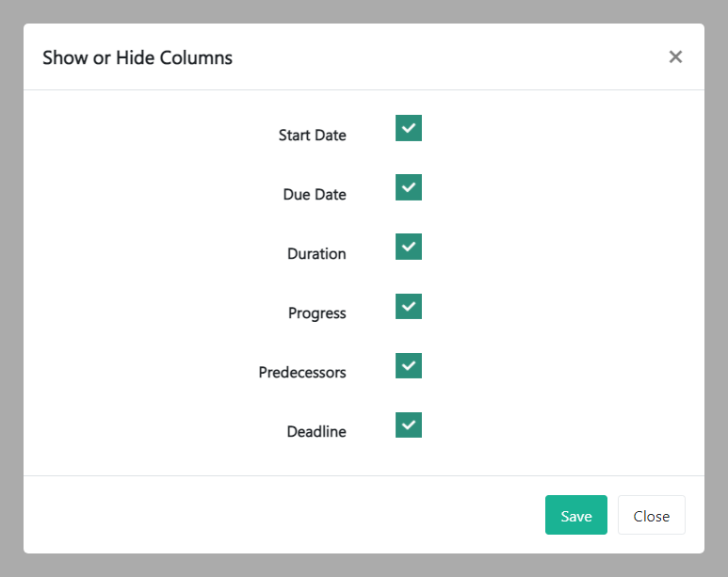The width and height of the screenshot is (728, 577).
Task: Select the Duration label
Action: (x=316, y=254)
